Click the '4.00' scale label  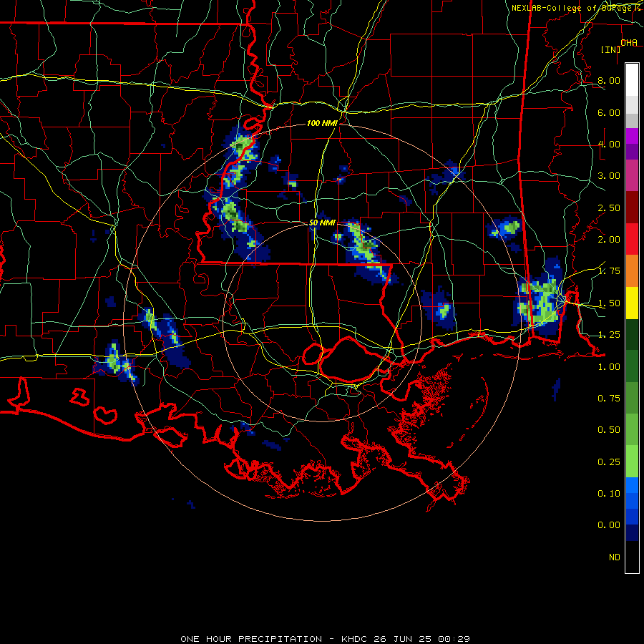click(609, 144)
